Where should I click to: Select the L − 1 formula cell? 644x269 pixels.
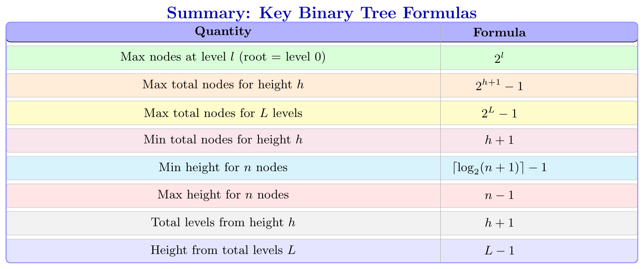click(x=500, y=251)
